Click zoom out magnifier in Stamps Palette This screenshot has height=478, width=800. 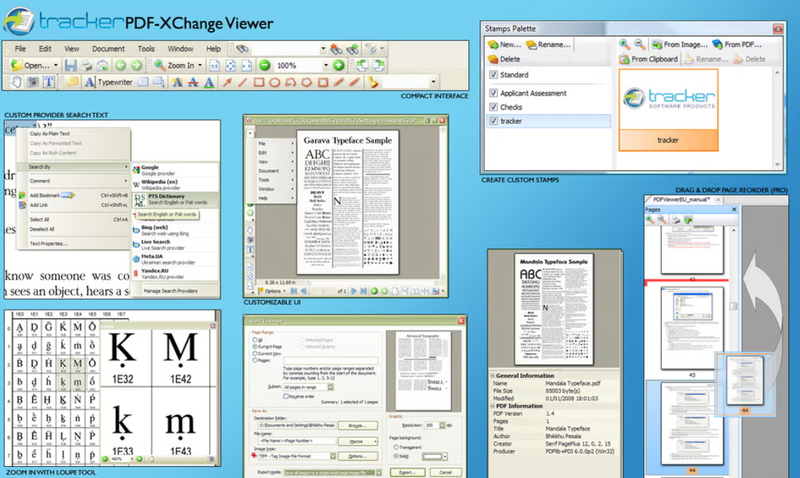pyautogui.click(x=639, y=44)
